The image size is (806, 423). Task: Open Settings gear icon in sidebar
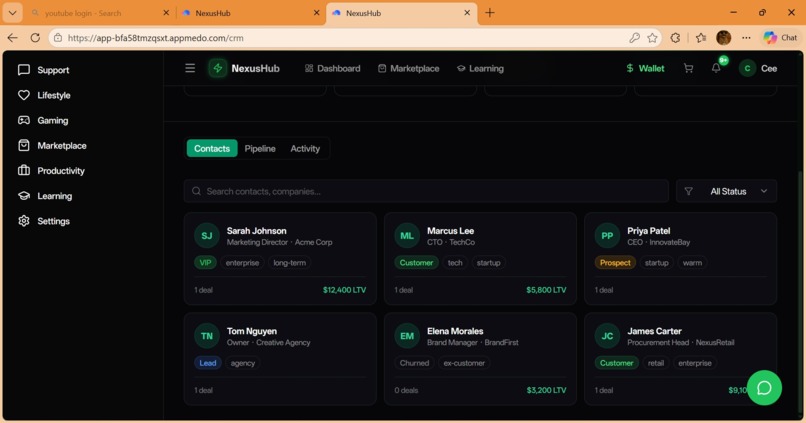pos(24,221)
